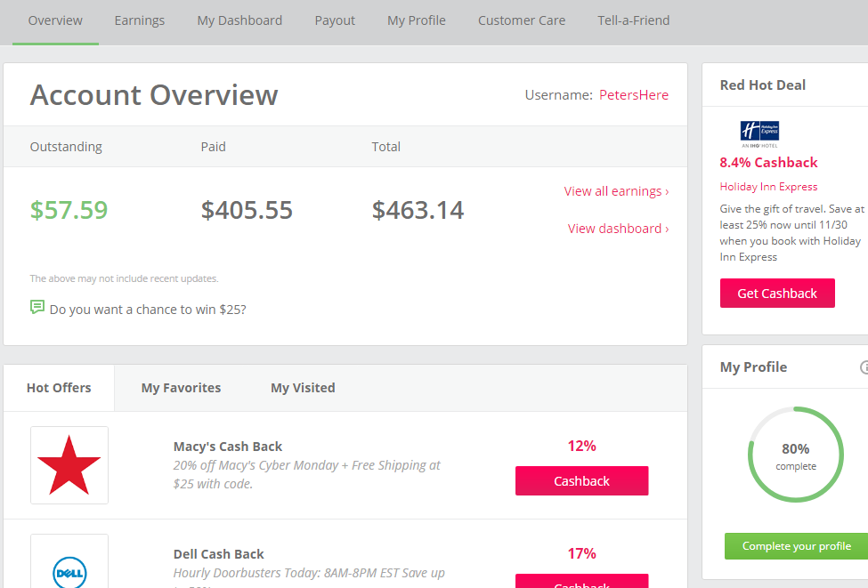Click the PetersHere username link

[x=634, y=95]
